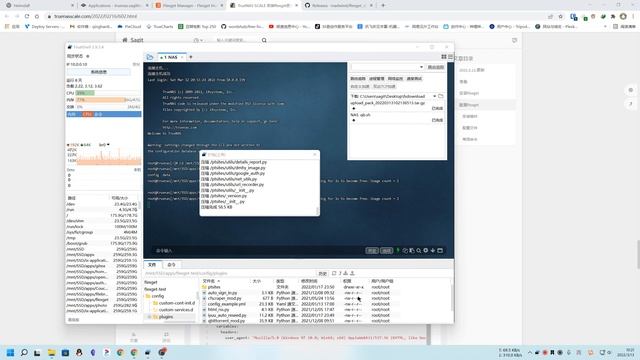Select custom-cont-init.d in directory tree
The height and width of the screenshot is (360, 640).
click(176, 303)
